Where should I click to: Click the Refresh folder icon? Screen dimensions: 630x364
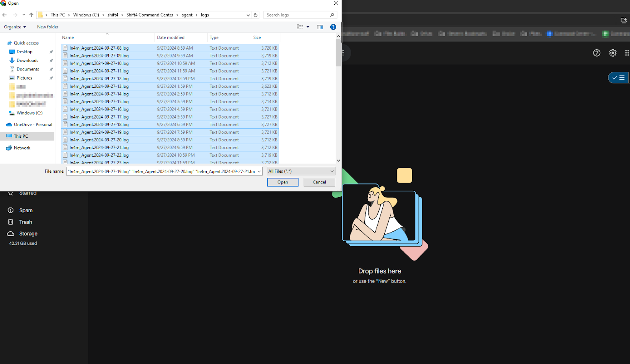tap(256, 15)
